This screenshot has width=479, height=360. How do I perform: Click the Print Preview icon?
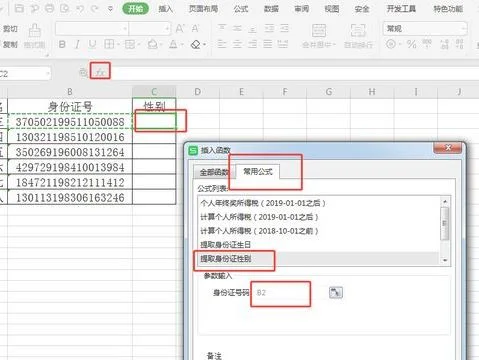64,8
